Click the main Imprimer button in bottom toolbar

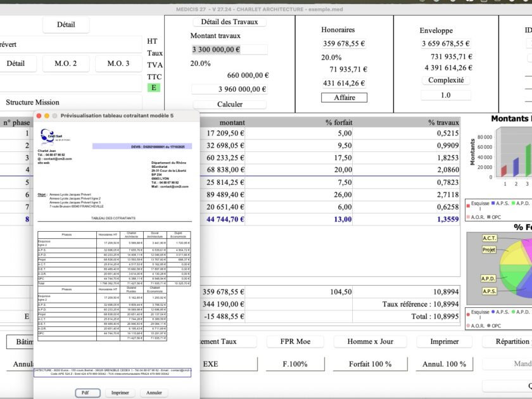coord(445,341)
